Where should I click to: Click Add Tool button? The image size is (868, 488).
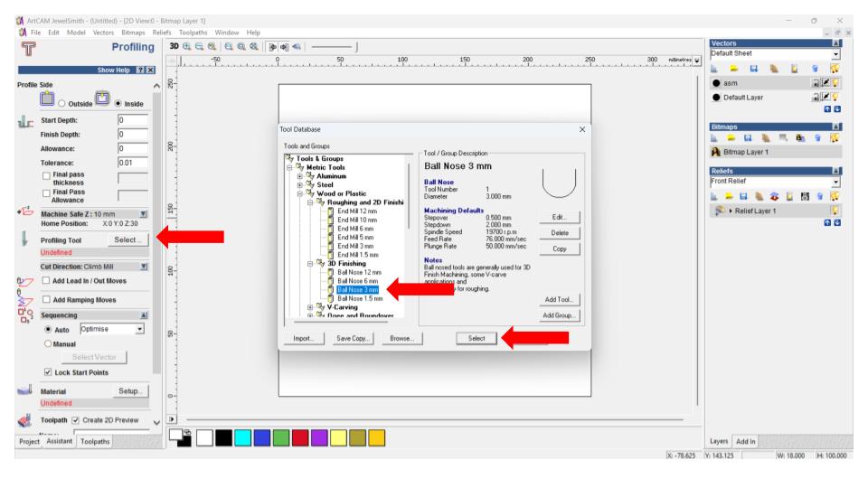[x=559, y=299]
